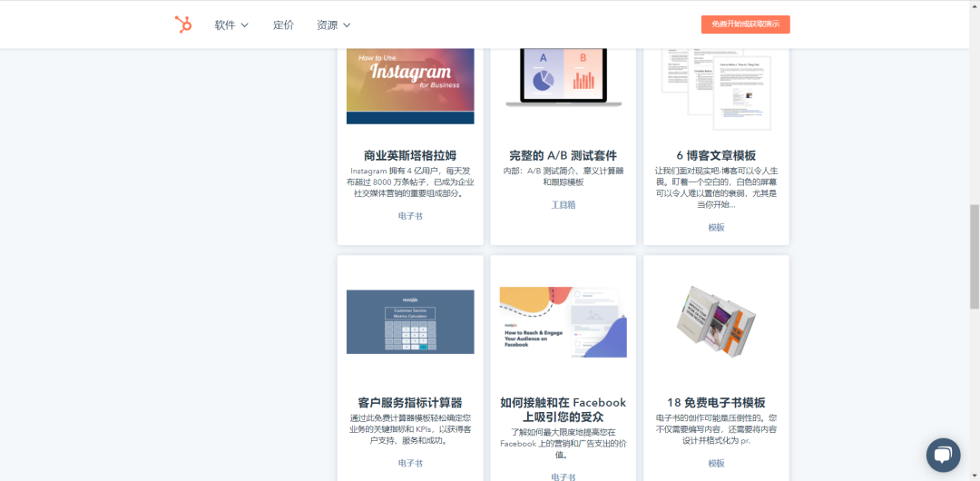Click the 电子书的创作可能是压倒性的 description
This screenshot has height=481, width=980.
[716, 429]
